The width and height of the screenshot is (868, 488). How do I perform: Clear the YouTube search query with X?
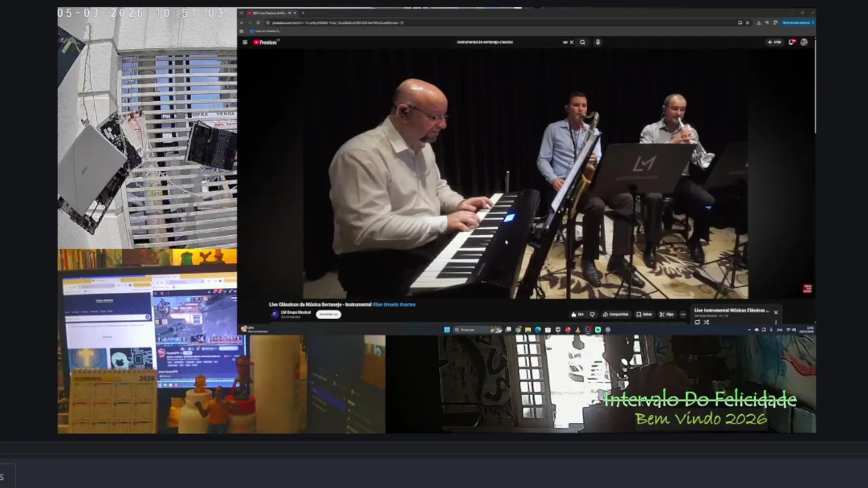[x=571, y=42]
